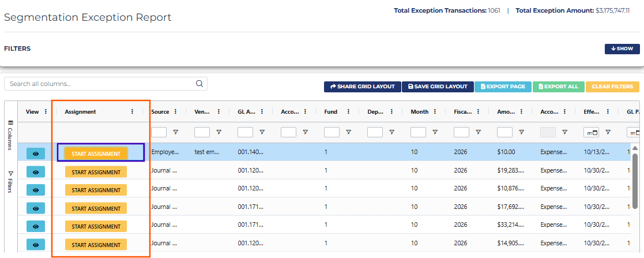Click the Search all columns field

(106, 84)
